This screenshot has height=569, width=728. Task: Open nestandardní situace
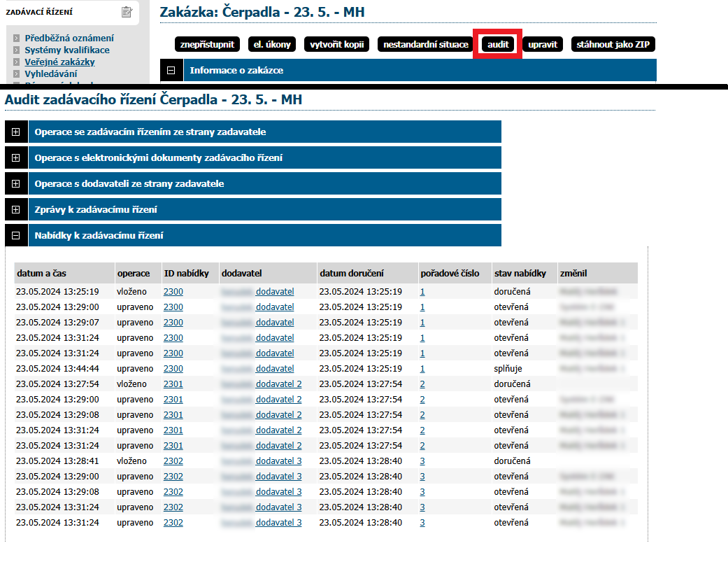(425, 45)
